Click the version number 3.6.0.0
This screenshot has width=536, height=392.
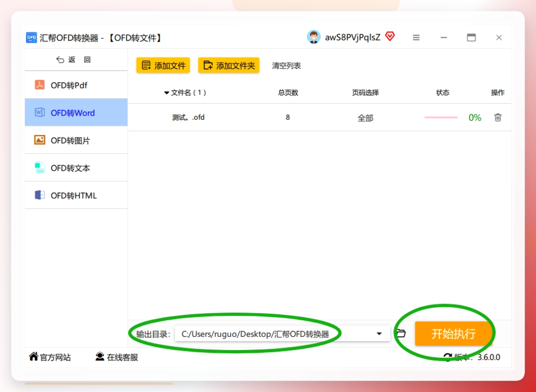click(489, 357)
